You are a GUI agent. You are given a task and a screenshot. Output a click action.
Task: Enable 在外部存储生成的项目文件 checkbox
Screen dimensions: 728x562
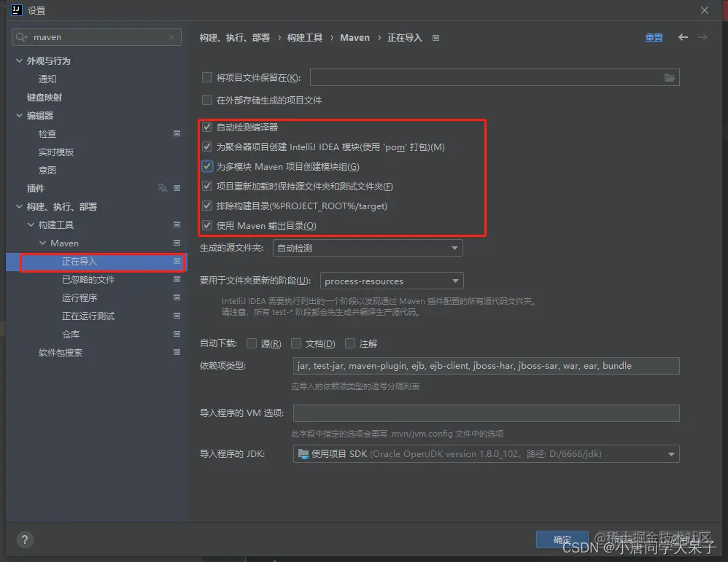(207, 100)
